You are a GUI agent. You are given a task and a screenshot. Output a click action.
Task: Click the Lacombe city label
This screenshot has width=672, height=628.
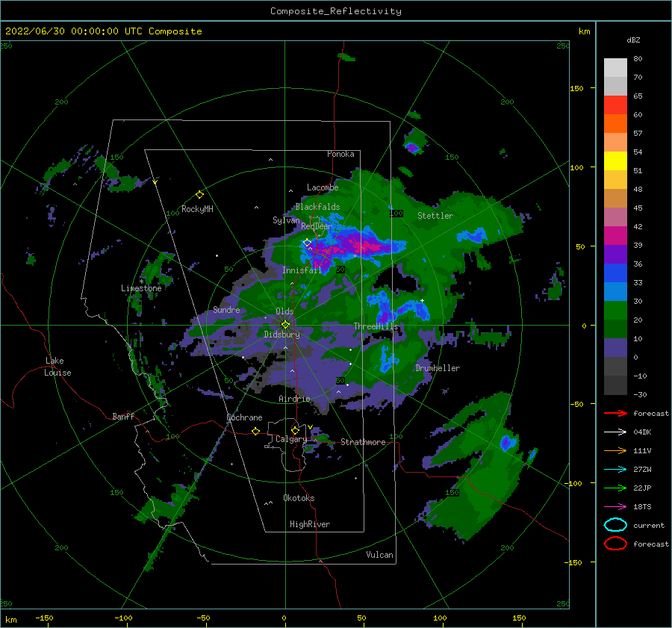pos(323,187)
